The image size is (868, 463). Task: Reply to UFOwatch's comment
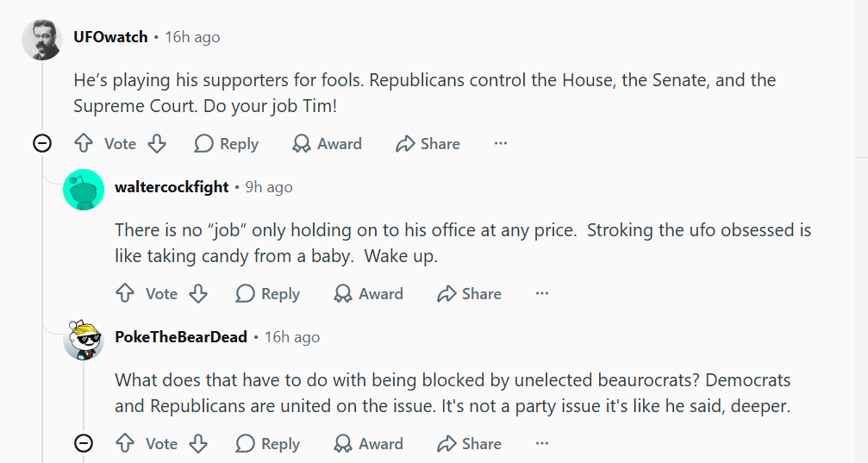(227, 143)
